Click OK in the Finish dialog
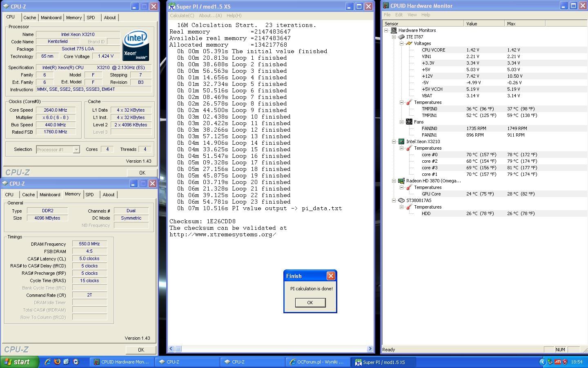This screenshot has height=368, width=588. click(310, 303)
